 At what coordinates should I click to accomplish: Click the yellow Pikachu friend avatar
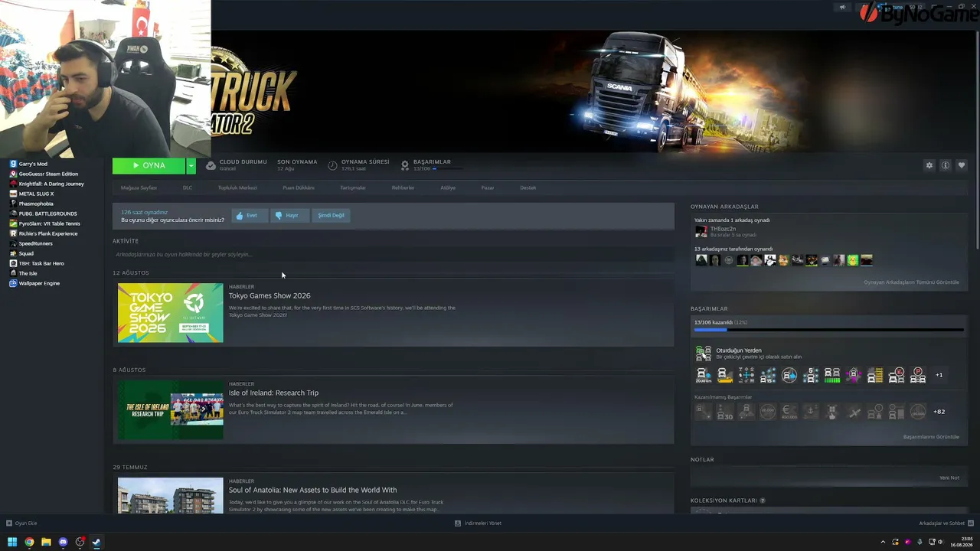click(853, 260)
